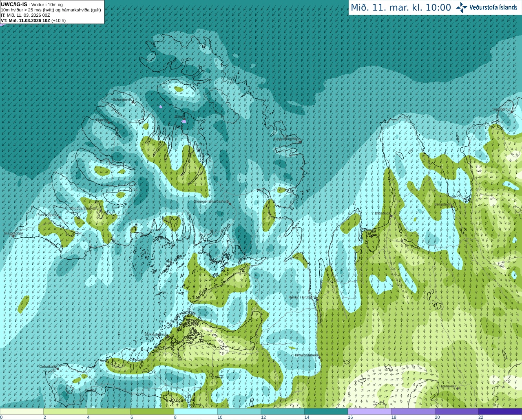Click the Bjargtangar station label
Image resolution: width=522 pixels, height=420 pixels.
coord(13,233)
